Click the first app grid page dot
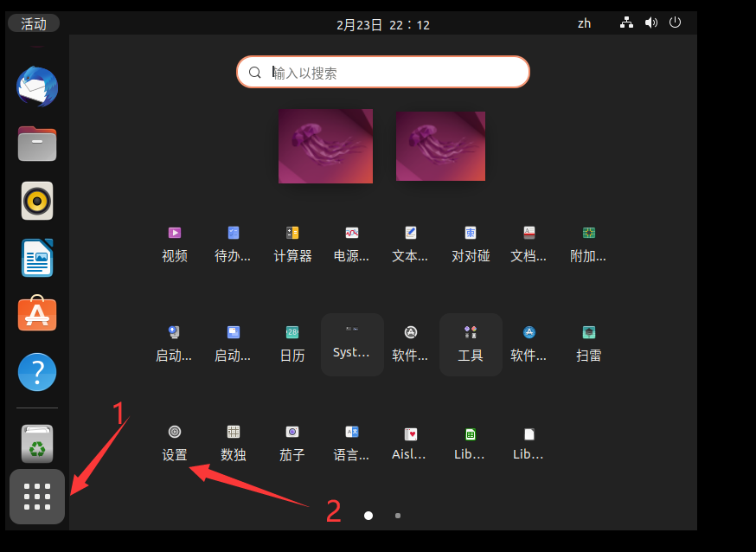Screen dimensions: 756x552 (368, 516)
